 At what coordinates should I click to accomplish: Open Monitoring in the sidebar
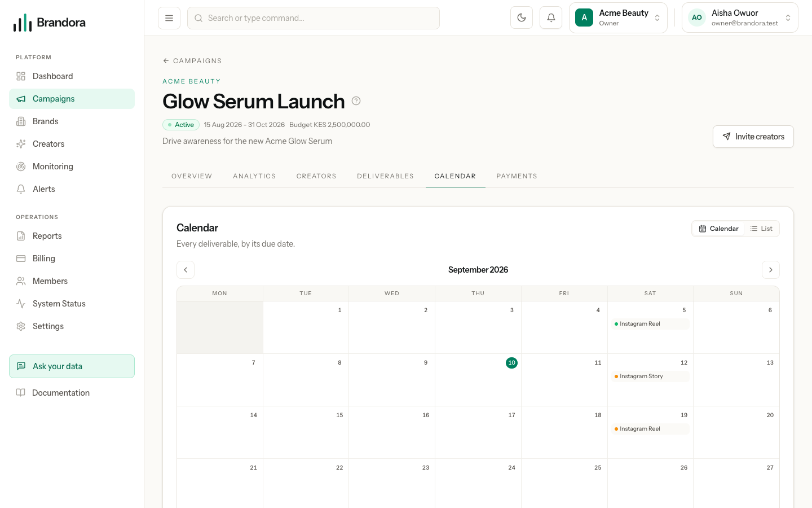click(72, 167)
